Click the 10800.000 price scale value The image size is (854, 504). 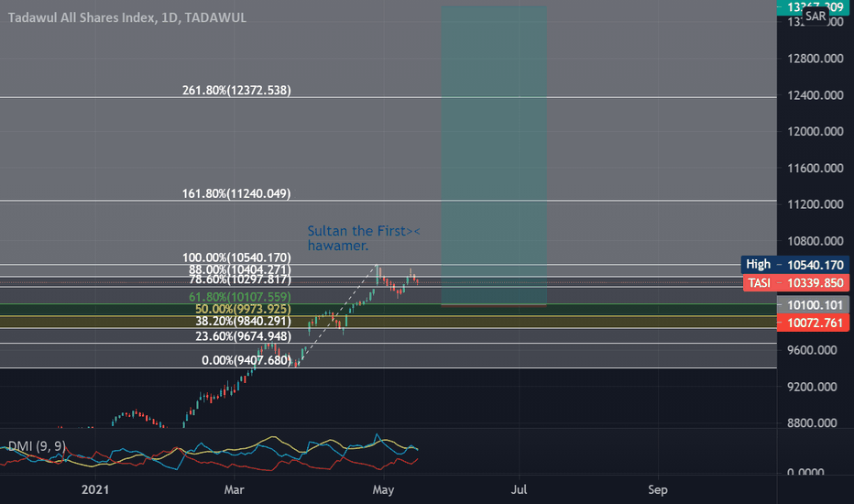(816, 241)
